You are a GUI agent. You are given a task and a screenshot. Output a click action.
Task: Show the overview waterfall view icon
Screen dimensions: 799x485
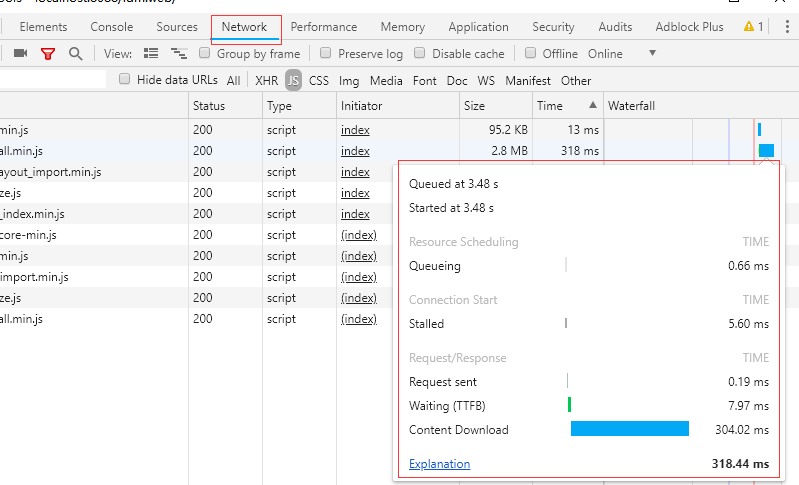179,53
